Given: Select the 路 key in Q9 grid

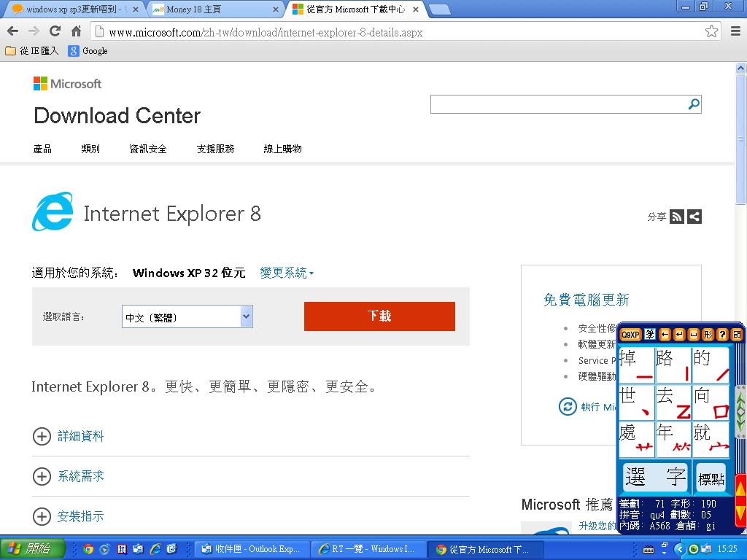Looking at the screenshot, I should point(673,365).
